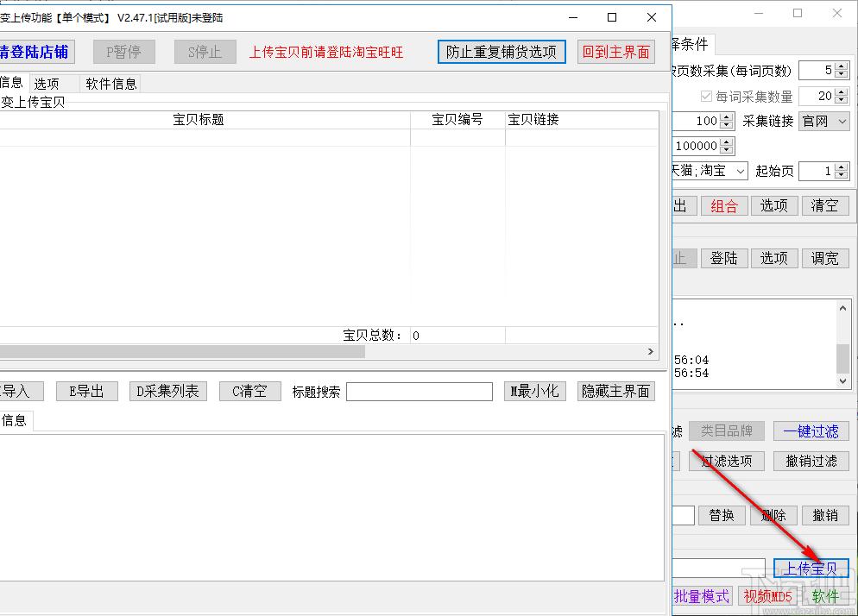This screenshot has height=616, width=858.
Task: Click the 一键过滤 button
Action: coord(811,431)
